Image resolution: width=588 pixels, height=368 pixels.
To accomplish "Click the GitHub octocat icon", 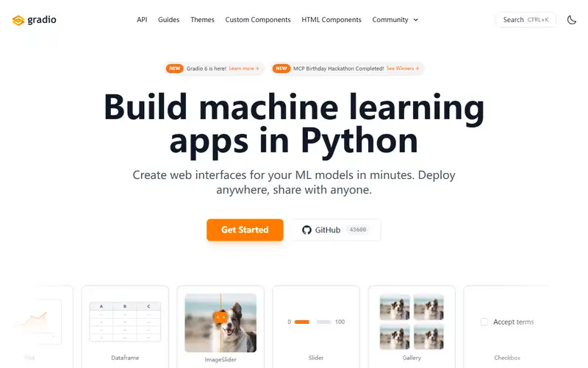I will (x=306, y=230).
